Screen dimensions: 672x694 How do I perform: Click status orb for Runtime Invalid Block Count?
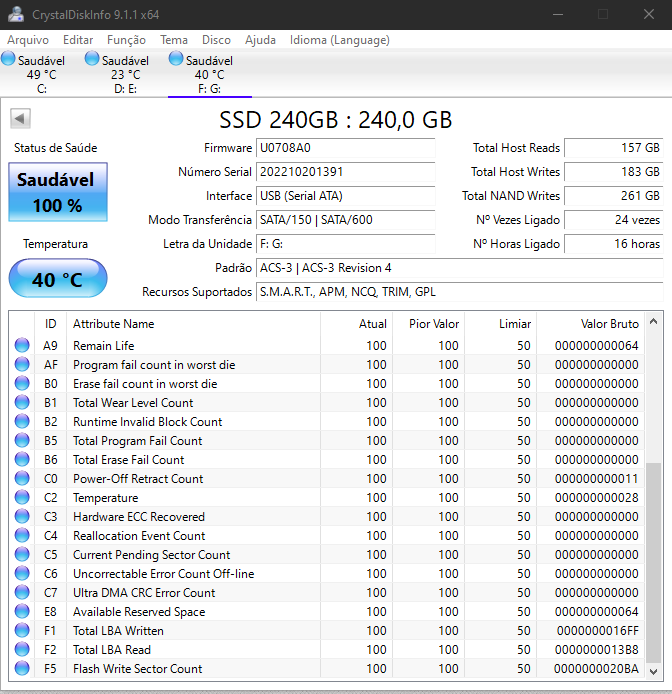[22, 421]
